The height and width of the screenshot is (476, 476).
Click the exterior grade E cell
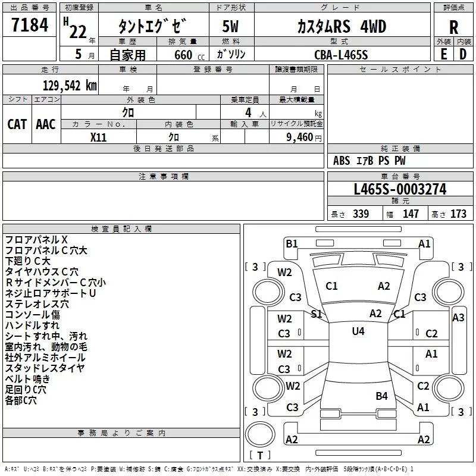pos(443,54)
